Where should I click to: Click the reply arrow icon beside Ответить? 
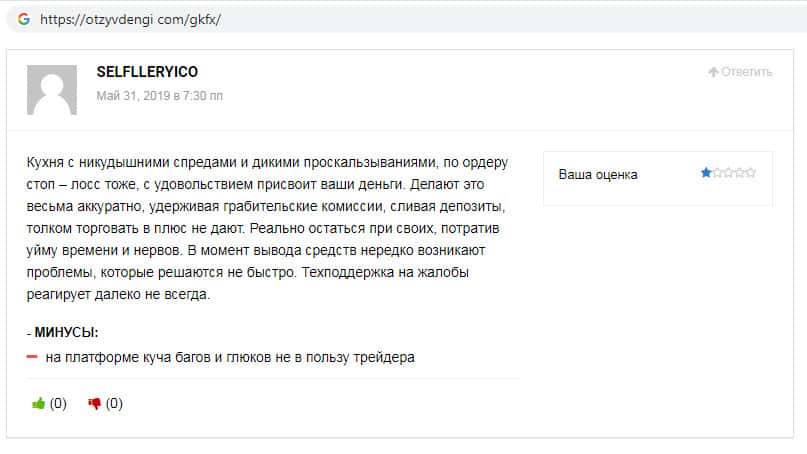[713, 72]
